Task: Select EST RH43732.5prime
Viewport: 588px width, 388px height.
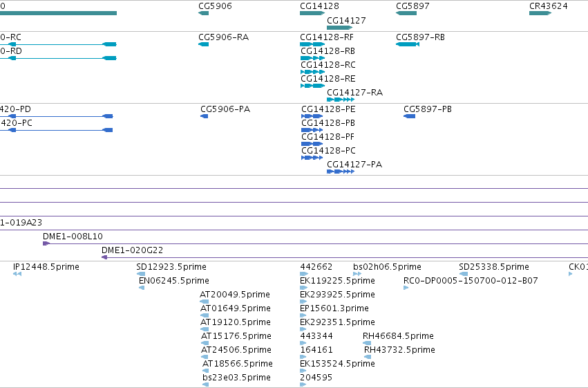Action: [x=400, y=350]
